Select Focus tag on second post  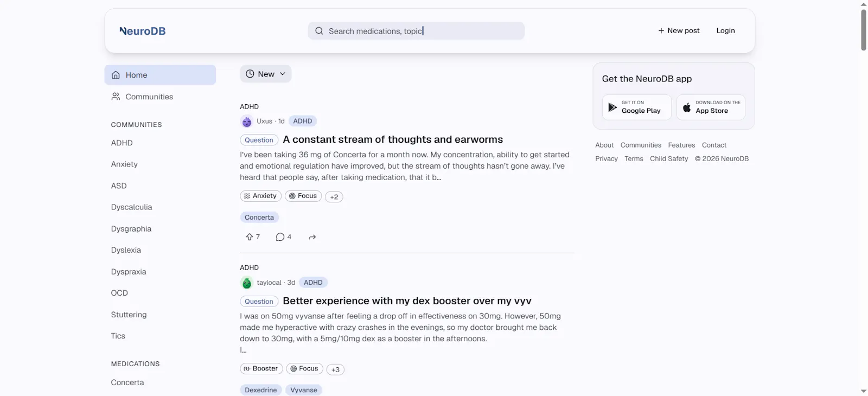pos(304,368)
